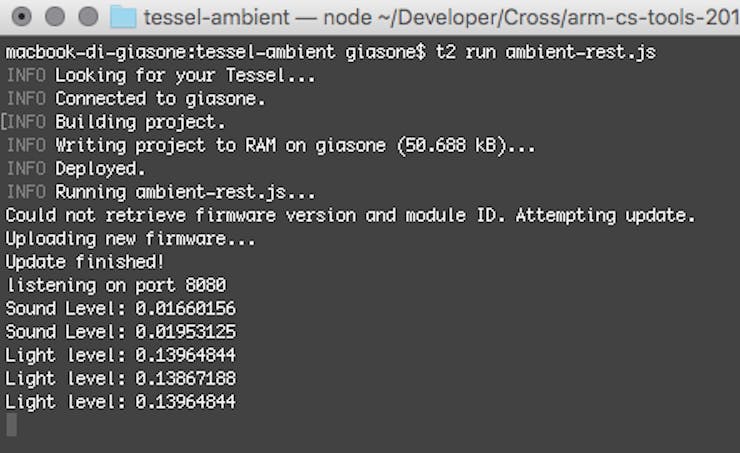Click the 'Could not retrieve firmware version' line
Screen dimensions: 740x453
tap(350, 216)
